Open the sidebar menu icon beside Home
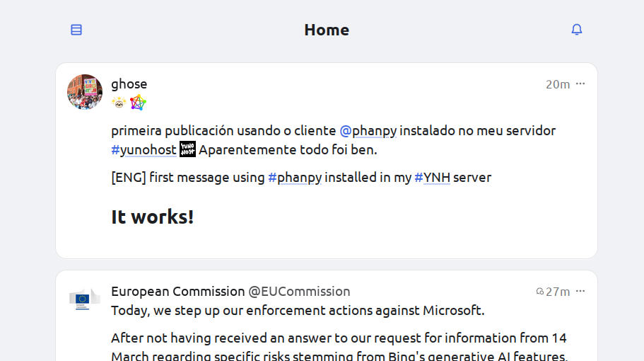644x361 pixels. click(x=76, y=30)
